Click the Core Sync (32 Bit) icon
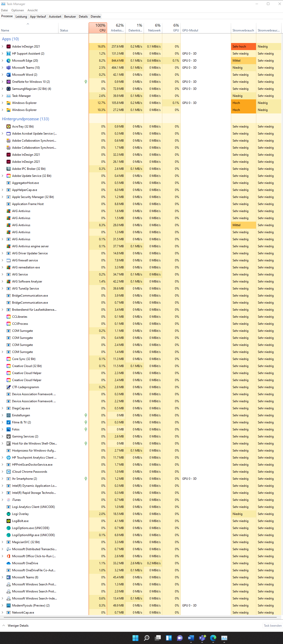The image size is (283, 644). click(x=9, y=359)
